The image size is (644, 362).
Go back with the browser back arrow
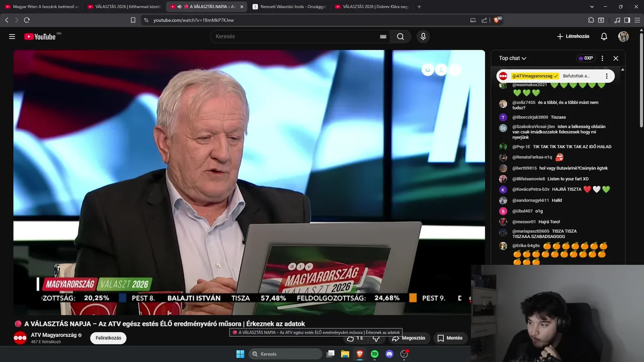(7, 20)
